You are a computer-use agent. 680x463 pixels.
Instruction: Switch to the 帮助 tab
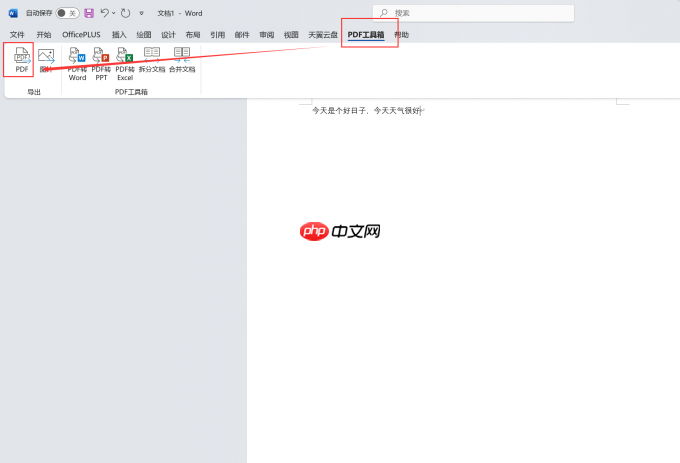pos(402,35)
